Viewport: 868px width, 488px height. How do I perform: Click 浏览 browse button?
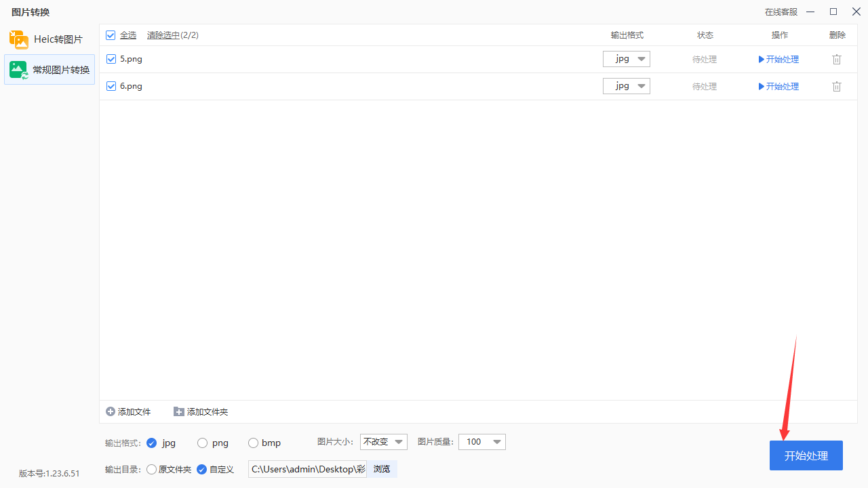pyautogui.click(x=382, y=469)
